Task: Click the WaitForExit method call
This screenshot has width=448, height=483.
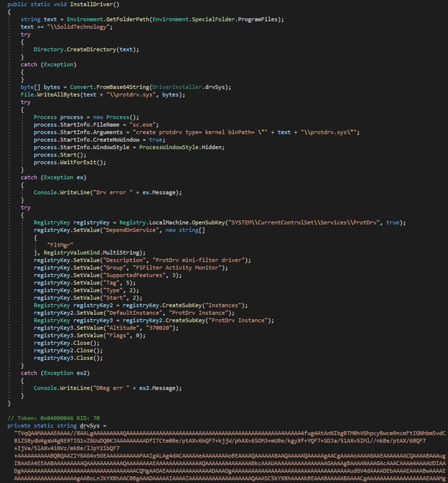Action: (x=78, y=163)
